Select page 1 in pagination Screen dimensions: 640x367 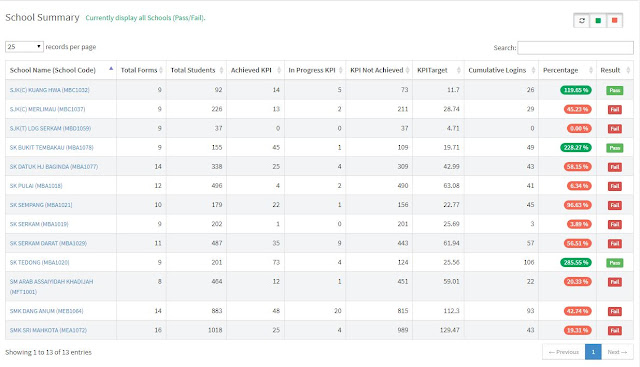point(593,352)
